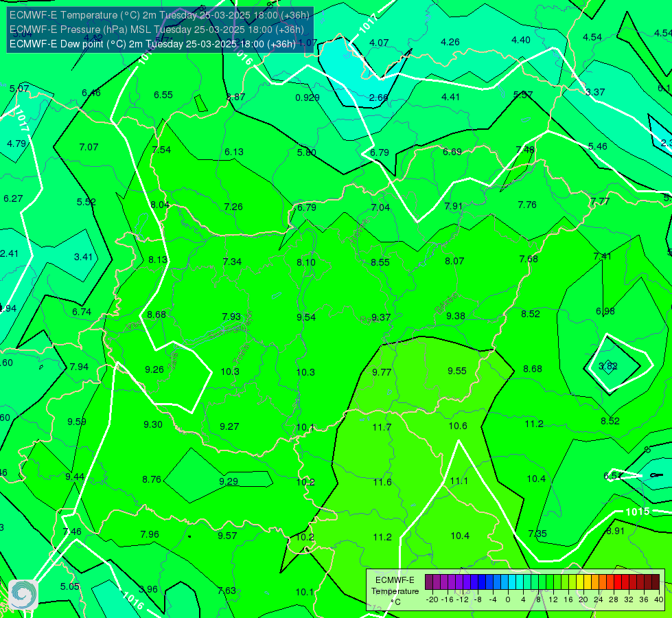Click the 0.929 dew point value

click(308, 98)
